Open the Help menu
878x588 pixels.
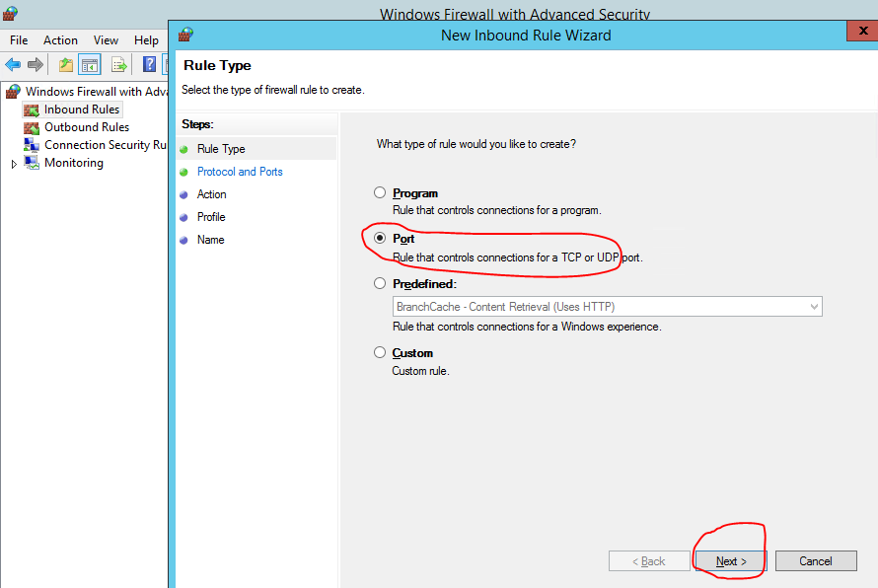[146, 40]
